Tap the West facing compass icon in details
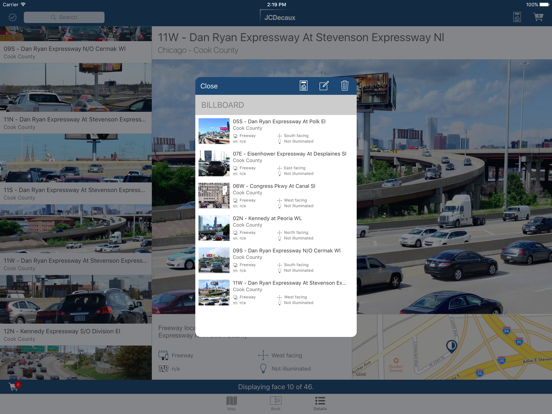 [x=263, y=355]
